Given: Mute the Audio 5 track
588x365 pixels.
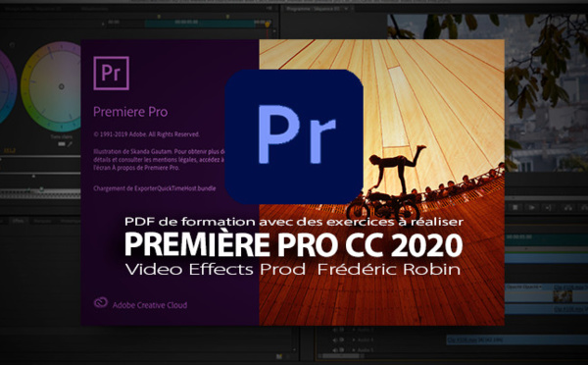Looking at the screenshot, I should (335, 350).
